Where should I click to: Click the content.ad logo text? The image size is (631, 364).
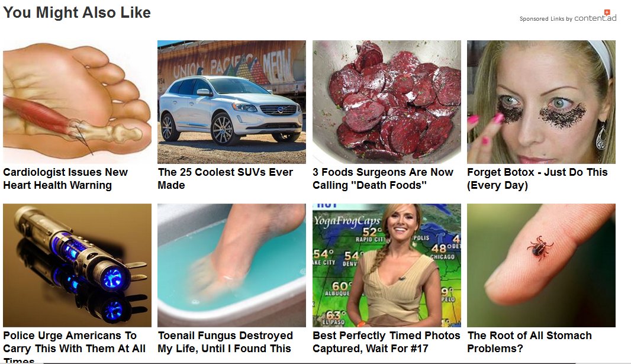click(595, 18)
